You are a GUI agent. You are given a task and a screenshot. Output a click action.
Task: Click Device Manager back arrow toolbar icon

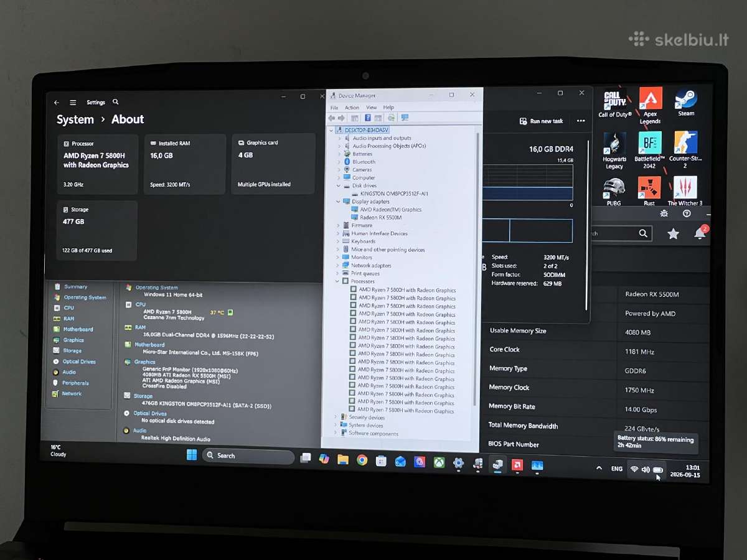coord(332,118)
